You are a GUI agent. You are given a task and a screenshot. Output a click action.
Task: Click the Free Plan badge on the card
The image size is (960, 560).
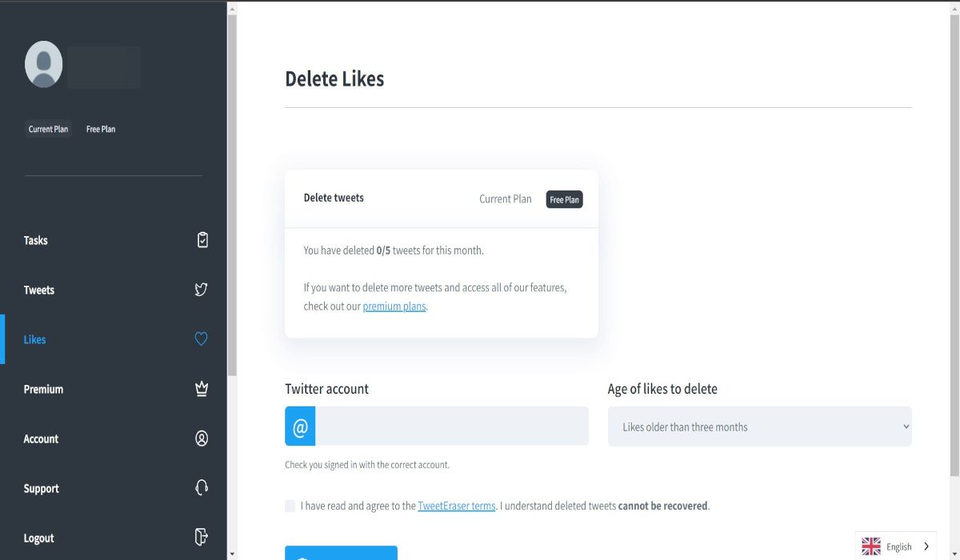click(x=564, y=199)
